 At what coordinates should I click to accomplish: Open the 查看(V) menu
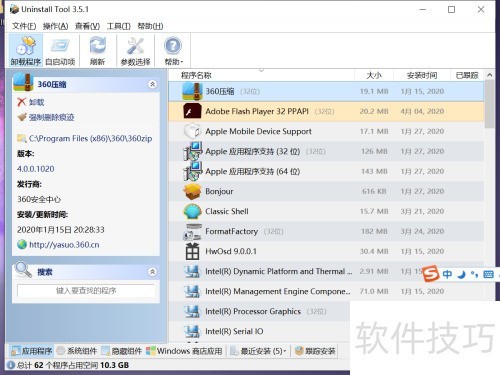(87, 26)
